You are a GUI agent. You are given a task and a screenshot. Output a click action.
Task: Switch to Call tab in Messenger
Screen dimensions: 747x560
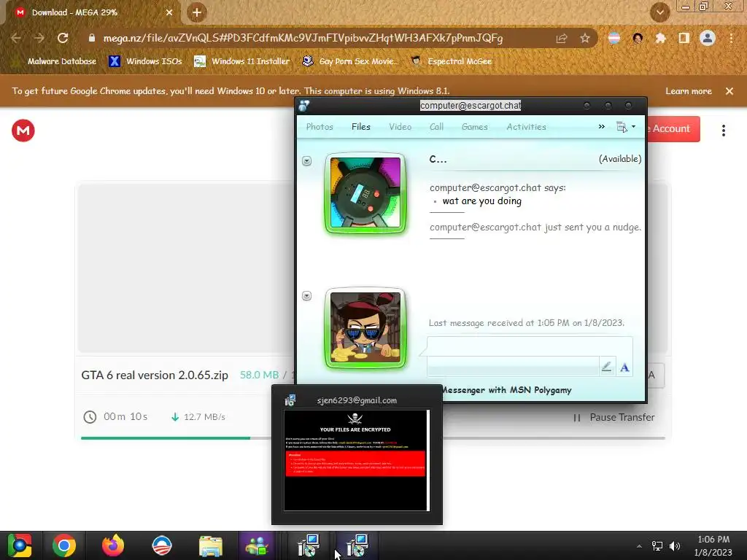(x=436, y=127)
